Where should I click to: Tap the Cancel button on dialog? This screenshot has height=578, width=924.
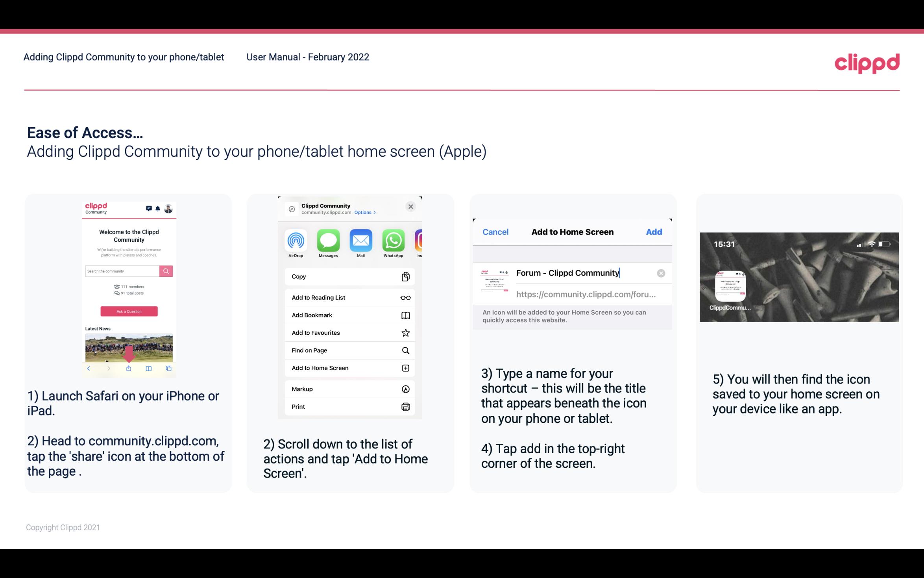(x=495, y=231)
